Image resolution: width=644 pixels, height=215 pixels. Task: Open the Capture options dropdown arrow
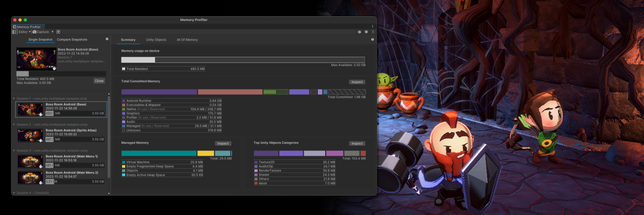point(52,32)
